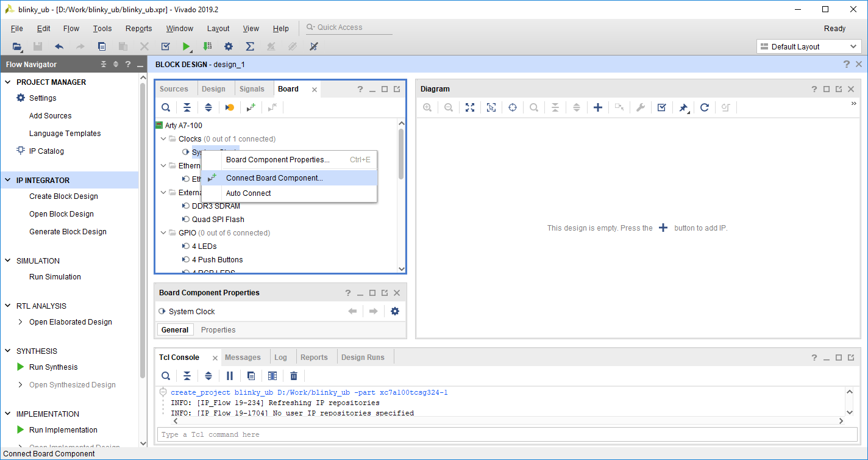Switch to the Messages tab
Image resolution: width=868 pixels, height=460 pixels.
coord(243,358)
